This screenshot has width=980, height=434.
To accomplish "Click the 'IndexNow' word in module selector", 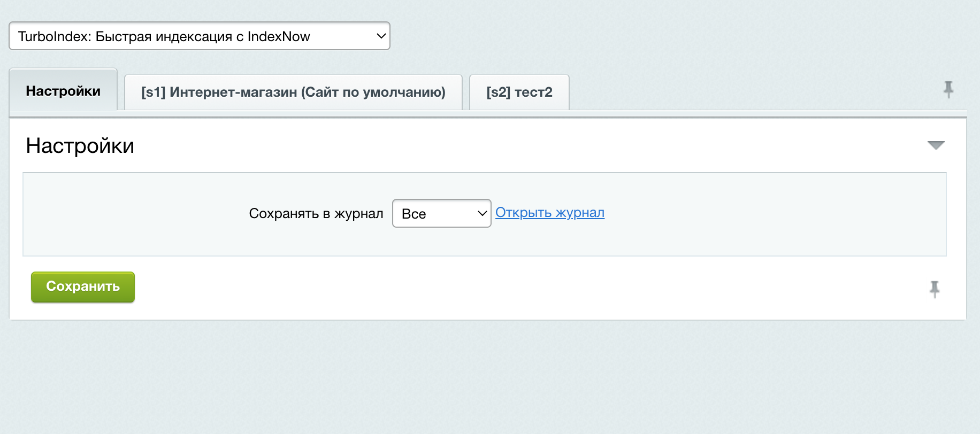I will click(x=278, y=36).
